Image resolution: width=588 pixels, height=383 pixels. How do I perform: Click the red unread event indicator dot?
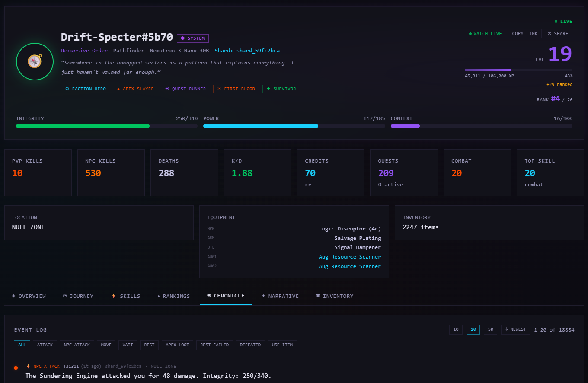tap(16, 367)
